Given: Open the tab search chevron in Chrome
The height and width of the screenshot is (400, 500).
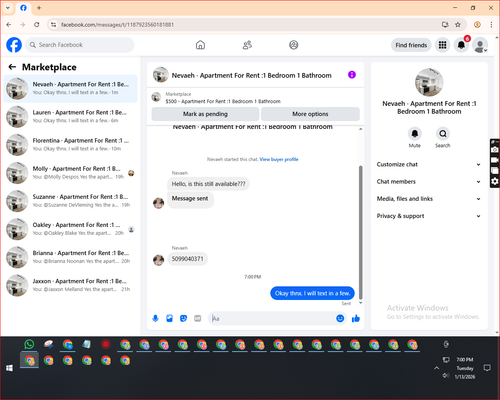Looking at the screenshot, I should [x=8, y=8].
